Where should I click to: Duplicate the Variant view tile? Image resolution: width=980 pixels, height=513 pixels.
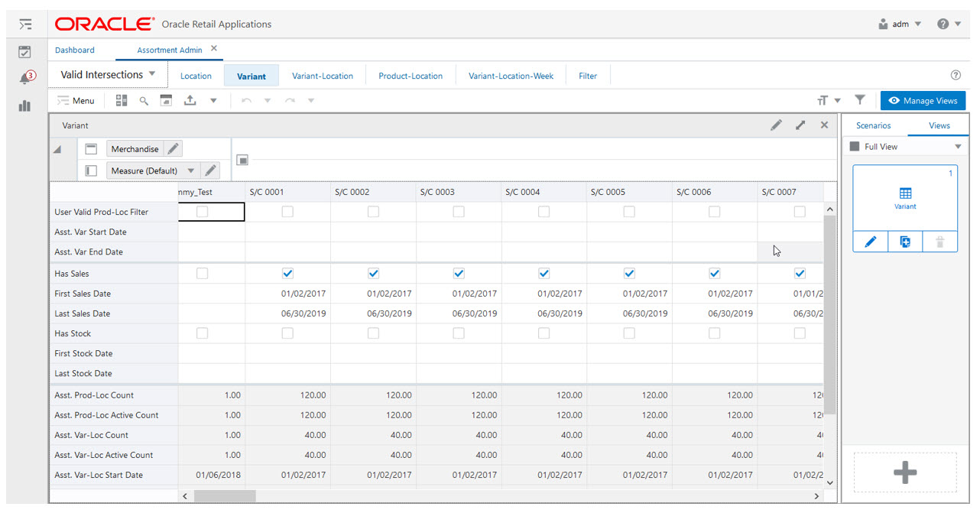[x=905, y=242]
